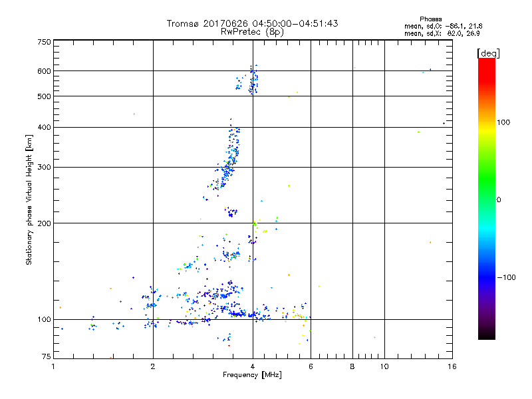532x399 pixels.
Task: Click the 750 tick on height axis
Action: coord(44,42)
